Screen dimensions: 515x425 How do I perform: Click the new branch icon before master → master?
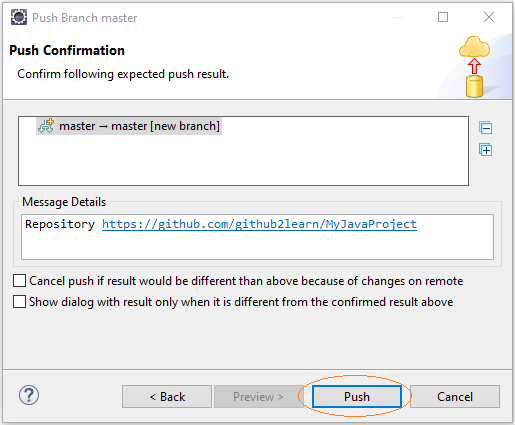pyautogui.click(x=46, y=126)
